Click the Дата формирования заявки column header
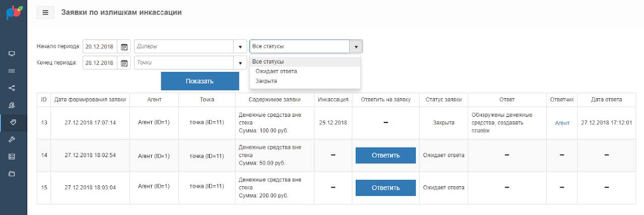 [90, 100]
